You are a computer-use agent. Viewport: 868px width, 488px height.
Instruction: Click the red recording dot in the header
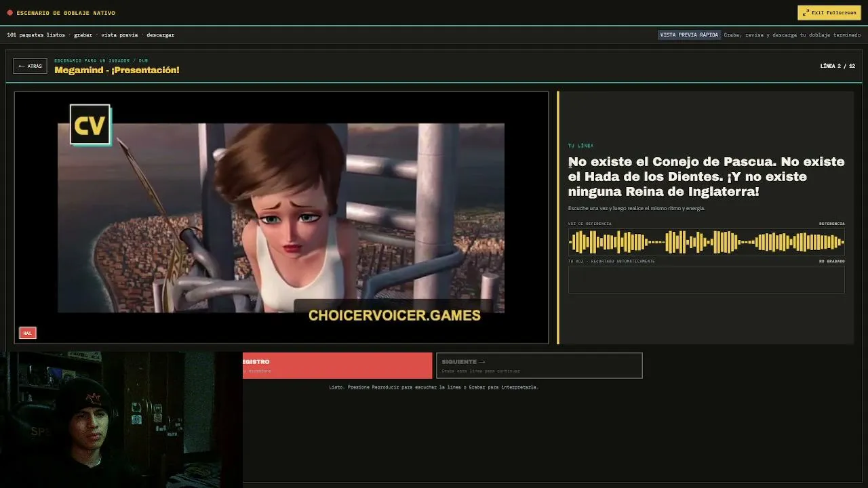(9, 13)
